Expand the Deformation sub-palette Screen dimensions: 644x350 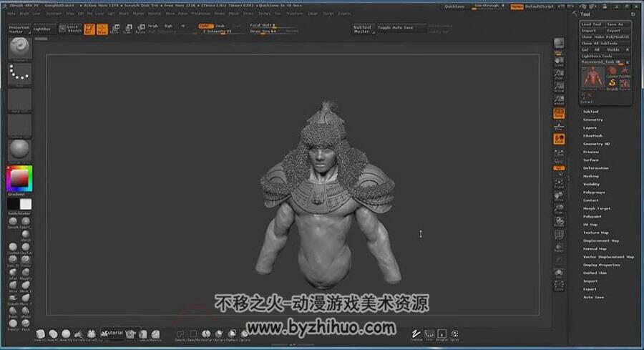(596, 168)
